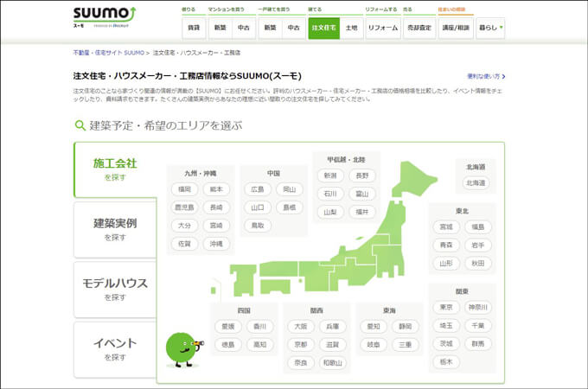Click the search magnifier icon
Viewport: 588px width, 389px height.
pyautogui.click(x=80, y=125)
